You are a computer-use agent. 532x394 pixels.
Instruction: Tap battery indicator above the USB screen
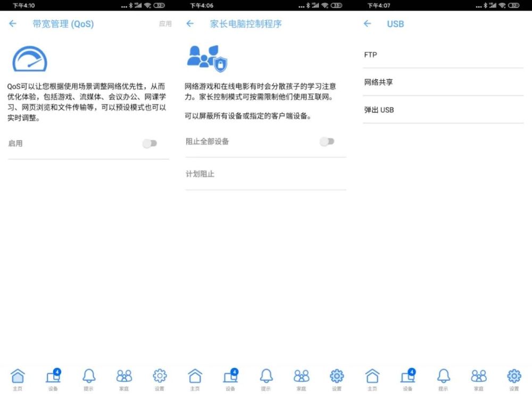click(x=514, y=5)
